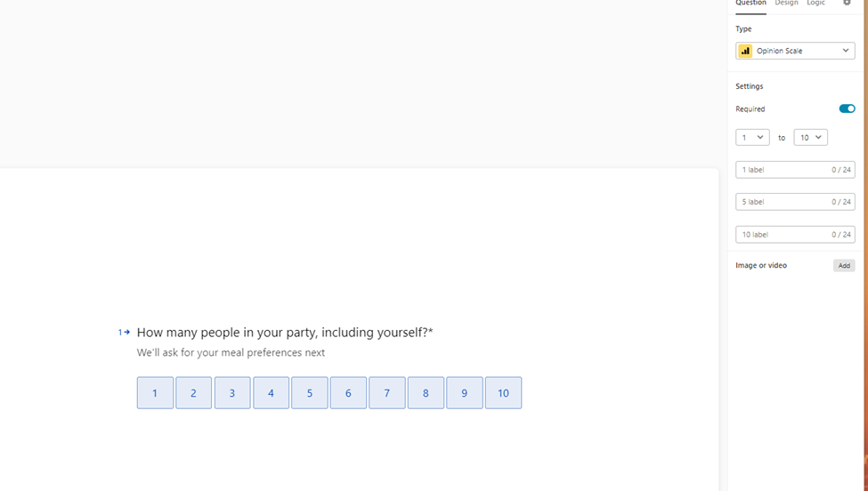
Task: Select the Question tab
Action: (x=750, y=4)
